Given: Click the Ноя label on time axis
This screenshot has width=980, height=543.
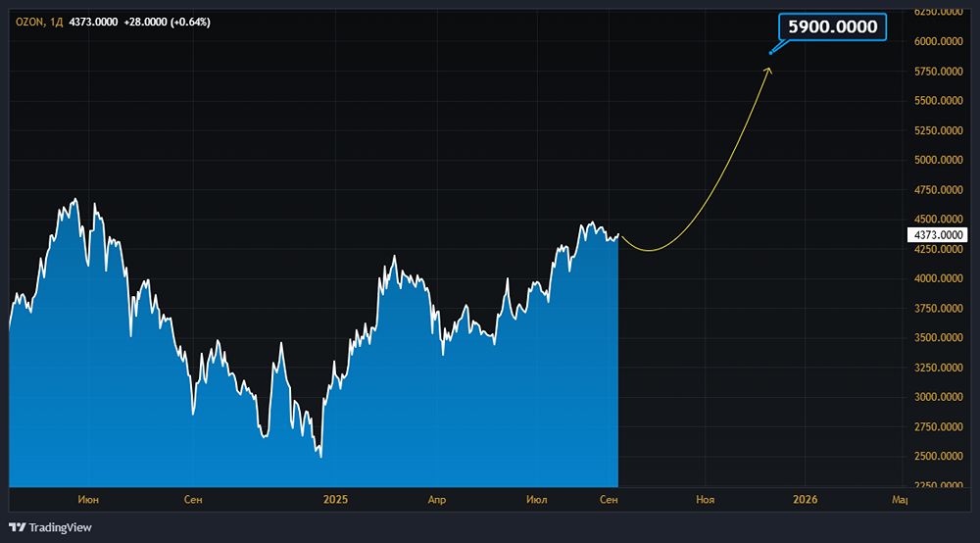Looking at the screenshot, I should pyautogui.click(x=705, y=500).
